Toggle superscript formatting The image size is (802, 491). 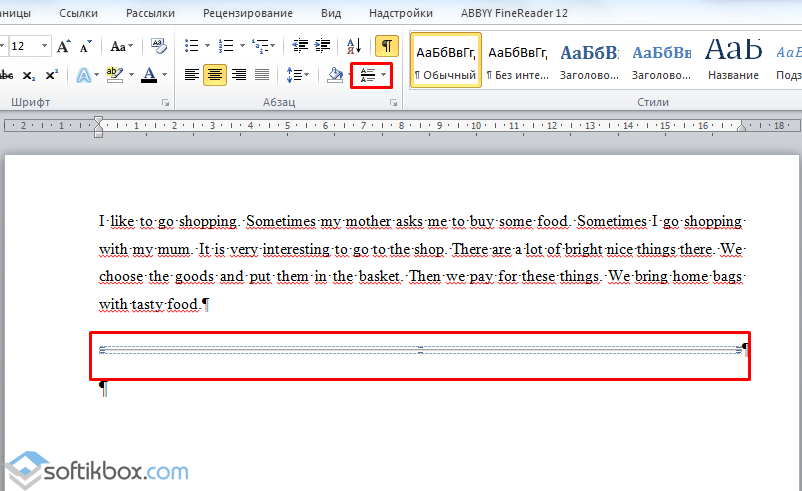51,75
